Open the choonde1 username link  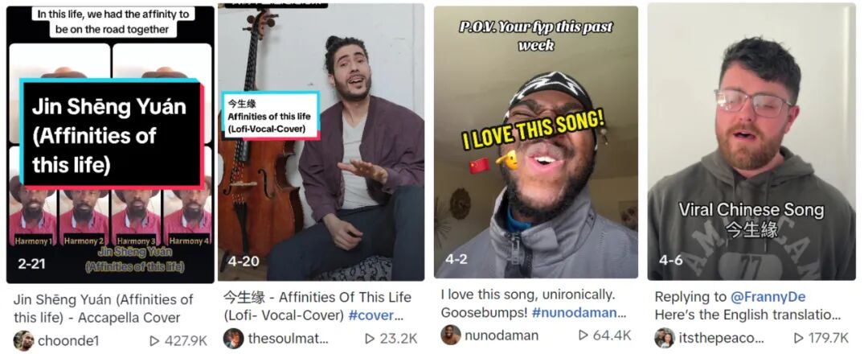click(67, 341)
